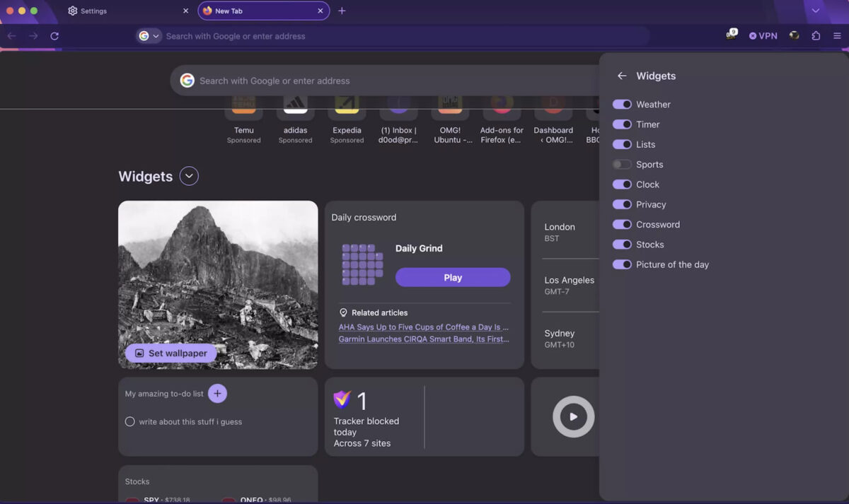Click the Stocks widget heading
The height and width of the screenshot is (504, 849).
tap(137, 481)
